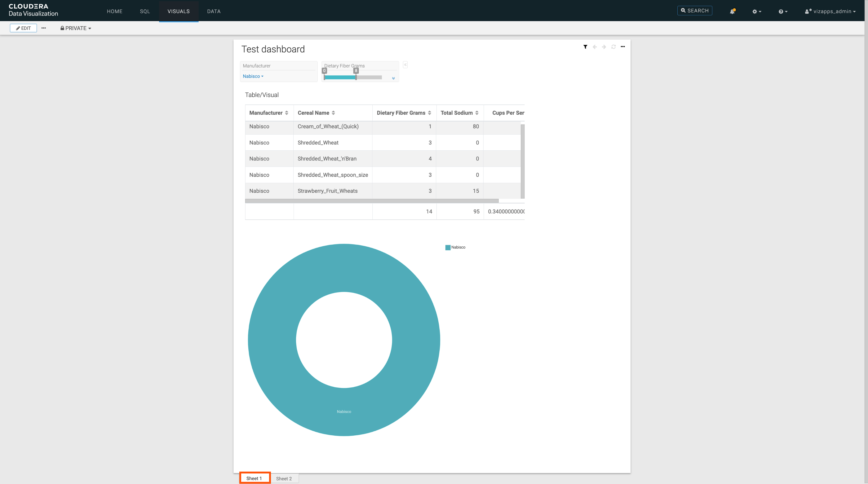Click the dashboard undo back arrow
The height and width of the screenshot is (484, 868).
click(x=595, y=47)
